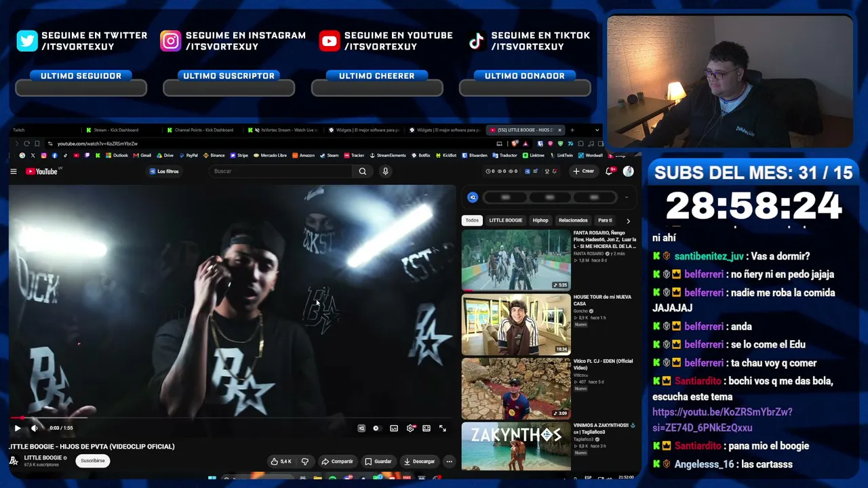Open the Viticc Ft. CJ EDEN thumbnail
Image resolution: width=868 pixels, height=488 pixels.
tap(516, 389)
